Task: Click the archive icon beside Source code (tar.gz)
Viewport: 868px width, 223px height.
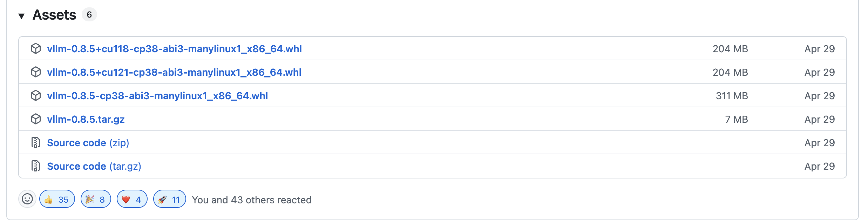Action: [35, 166]
